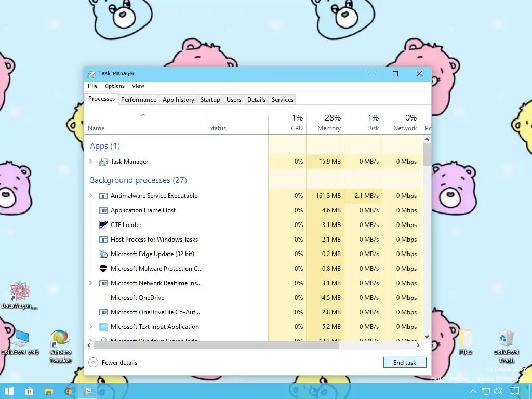The height and width of the screenshot is (399, 532).
Task: Open Google Chrome from the taskbar
Action: point(68,391)
